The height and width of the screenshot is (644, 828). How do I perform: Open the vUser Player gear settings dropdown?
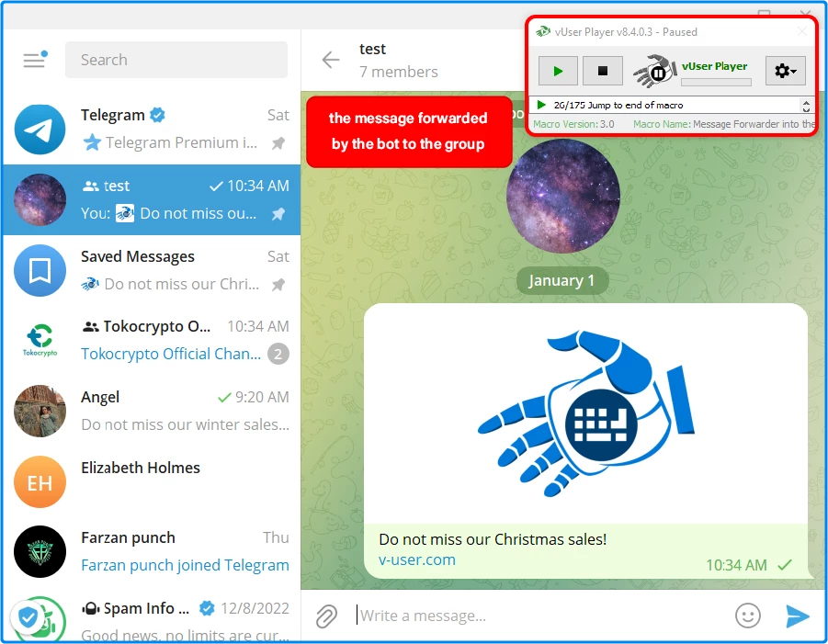click(x=785, y=71)
